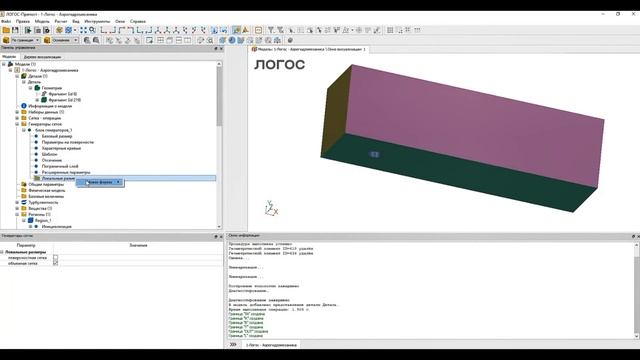Close the Панель управления panel
640x360 pixels.
pos(221,49)
